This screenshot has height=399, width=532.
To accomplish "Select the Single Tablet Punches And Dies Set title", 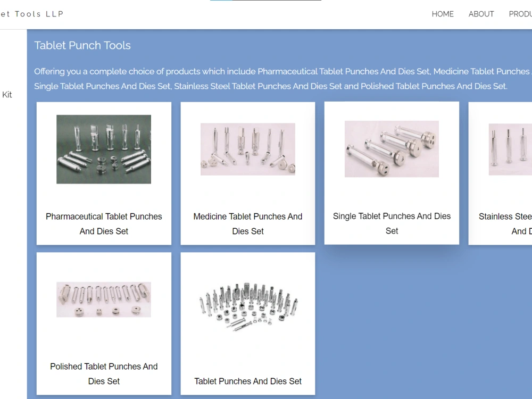I will [392, 223].
